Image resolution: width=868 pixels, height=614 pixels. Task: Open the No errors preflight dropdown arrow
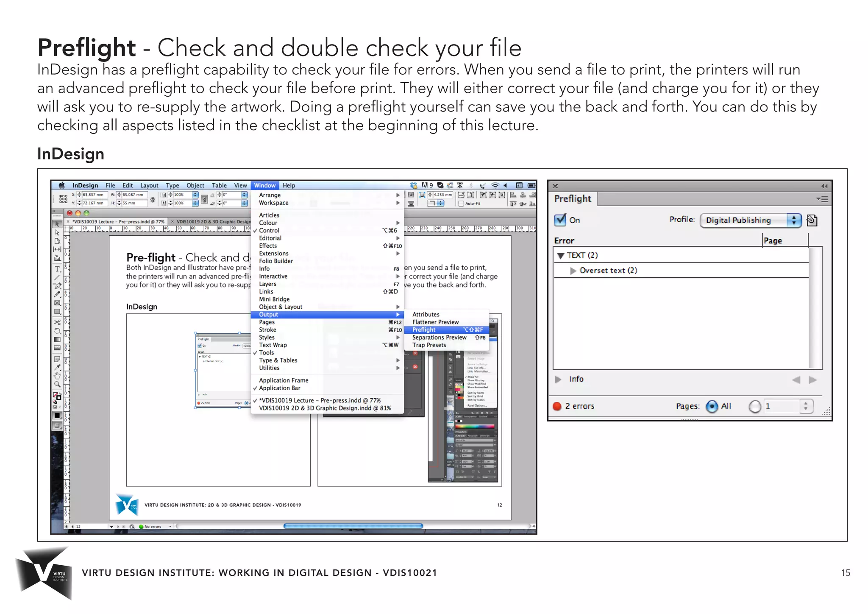click(170, 527)
